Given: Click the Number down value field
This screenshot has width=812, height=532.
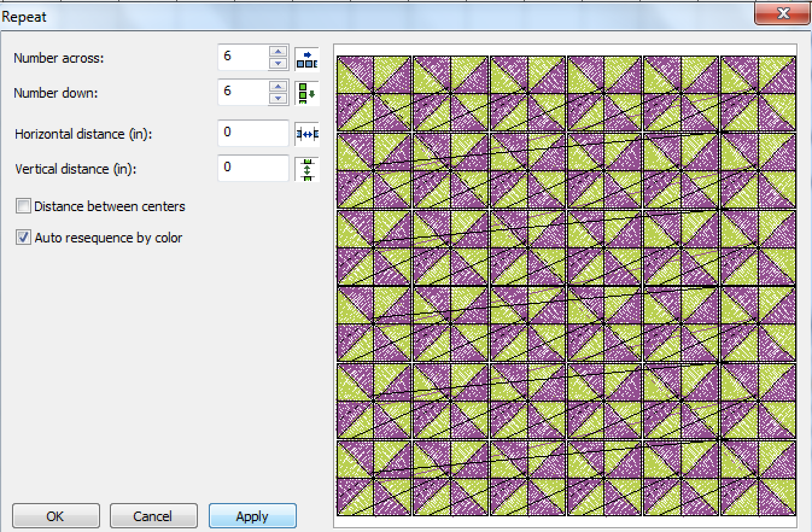Looking at the screenshot, I should coord(244,92).
